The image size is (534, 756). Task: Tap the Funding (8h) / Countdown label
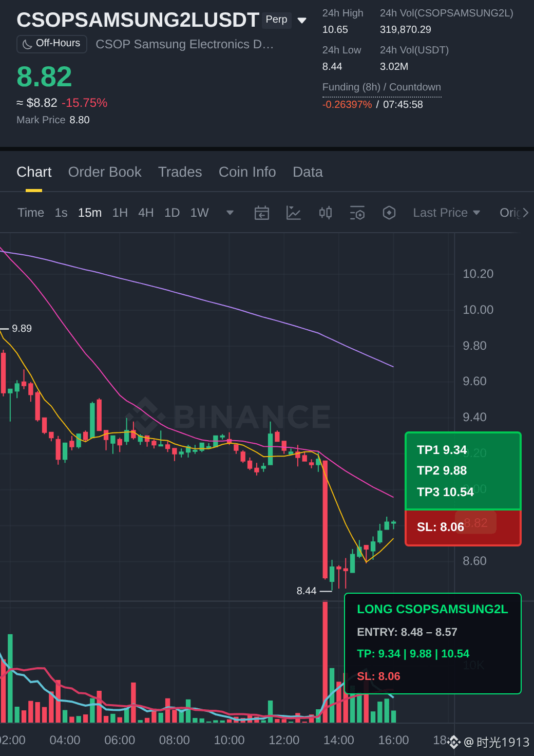pos(382,87)
